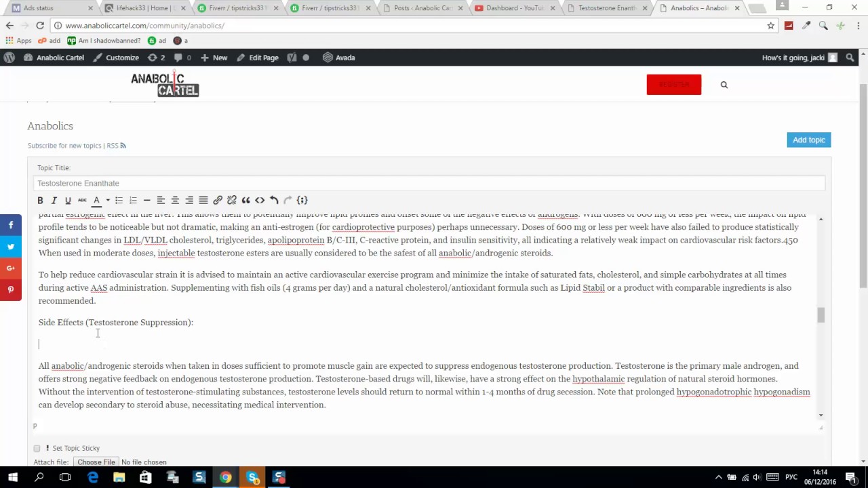Open Subscribe for new topics link
This screenshot has height=488, width=868.
pyautogui.click(x=64, y=146)
